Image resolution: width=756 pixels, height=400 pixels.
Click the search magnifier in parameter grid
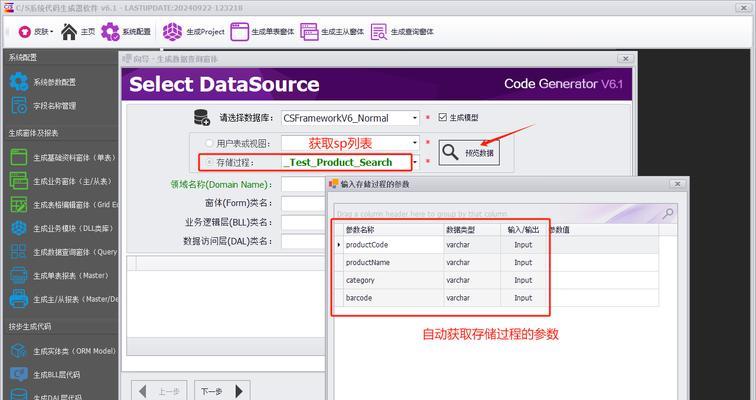point(668,213)
